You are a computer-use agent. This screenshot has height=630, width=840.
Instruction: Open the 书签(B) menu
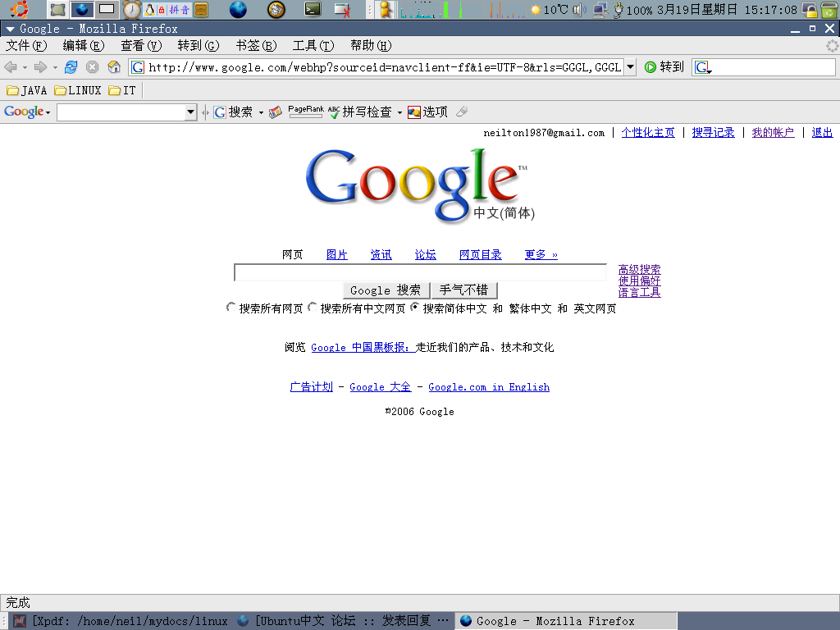(x=256, y=46)
